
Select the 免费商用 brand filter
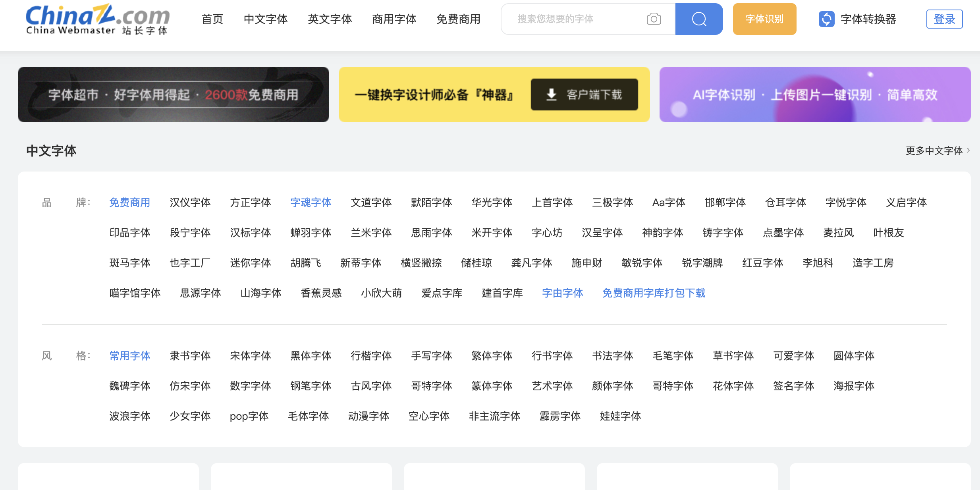(x=130, y=203)
